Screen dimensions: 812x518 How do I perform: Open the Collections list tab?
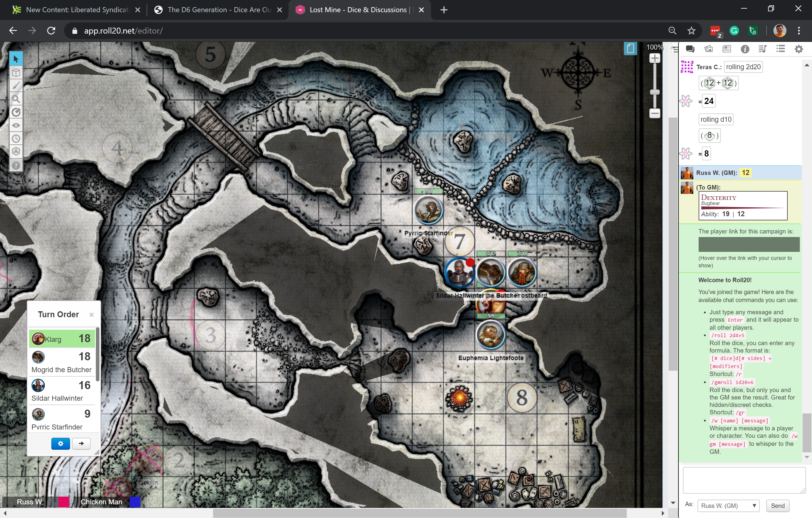(780, 49)
